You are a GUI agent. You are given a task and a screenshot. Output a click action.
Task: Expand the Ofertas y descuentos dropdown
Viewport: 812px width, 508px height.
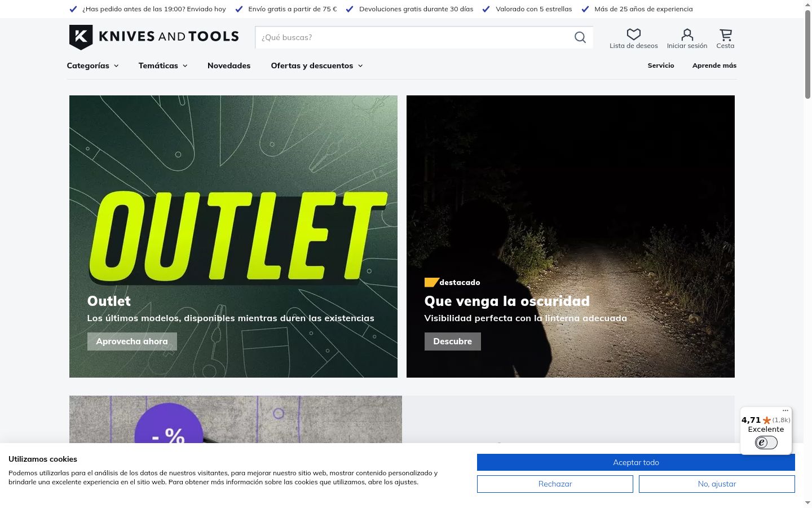[317, 65]
